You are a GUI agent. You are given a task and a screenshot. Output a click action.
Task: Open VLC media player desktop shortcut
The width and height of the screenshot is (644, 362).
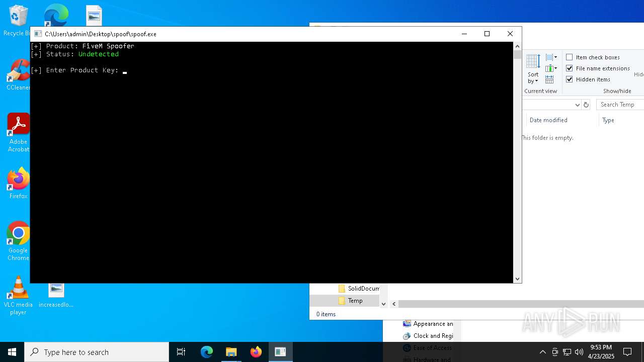(x=18, y=296)
